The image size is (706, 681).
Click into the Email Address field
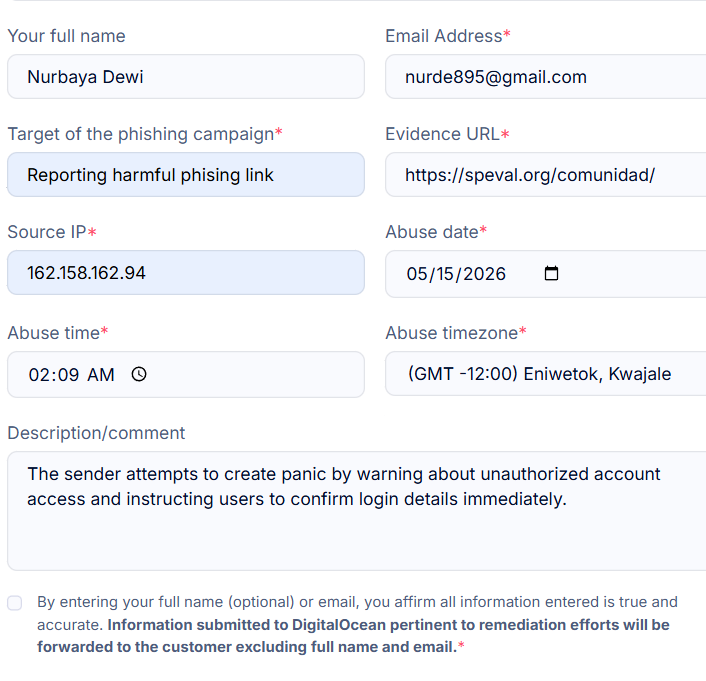pyautogui.click(x=546, y=77)
